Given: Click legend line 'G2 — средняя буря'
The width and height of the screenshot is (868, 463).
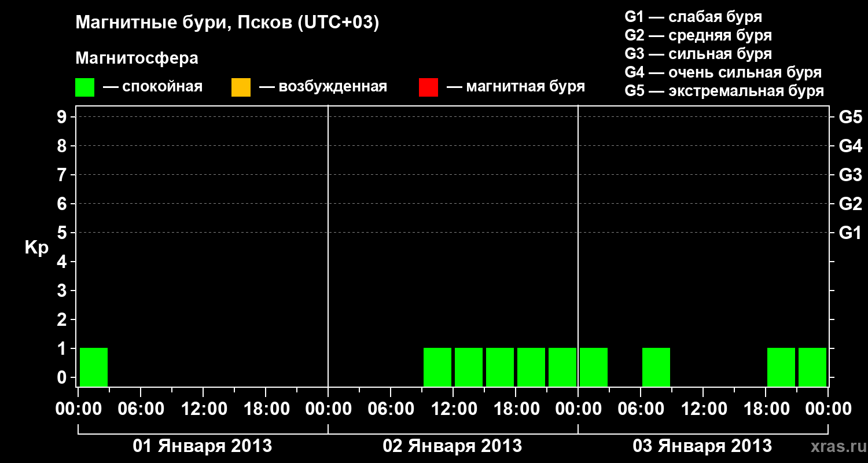Looking at the screenshot, I should (x=698, y=35).
